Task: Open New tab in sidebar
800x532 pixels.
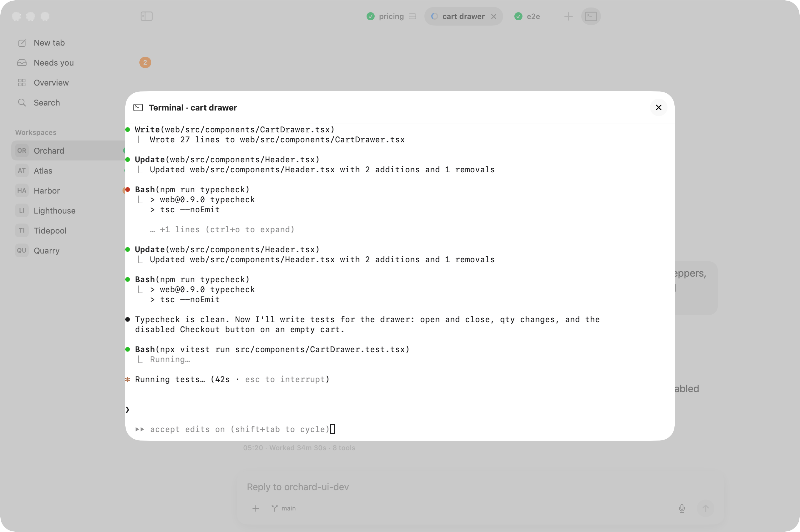Action: (49, 43)
